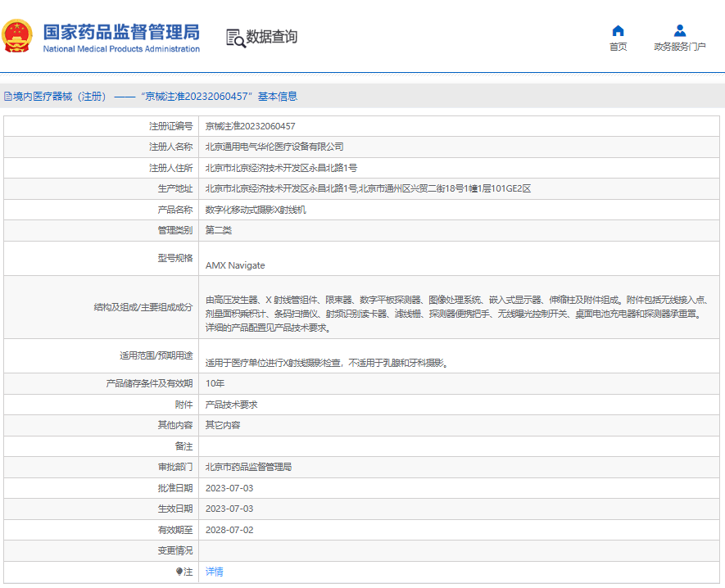Click the 数据查询 heading text

pos(271,37)
